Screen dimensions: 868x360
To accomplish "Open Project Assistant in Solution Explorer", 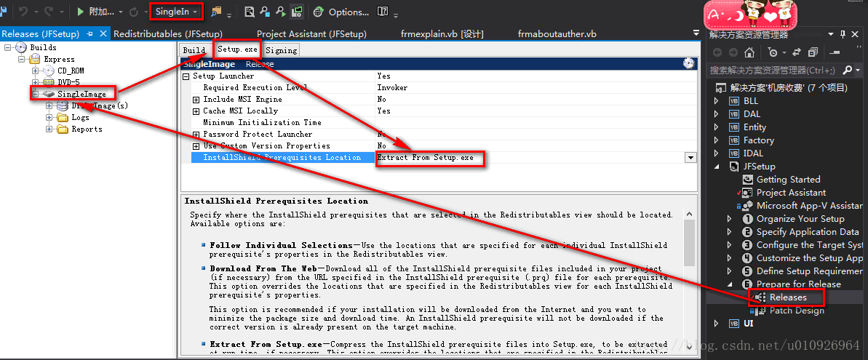I will [x=791, y=193].
